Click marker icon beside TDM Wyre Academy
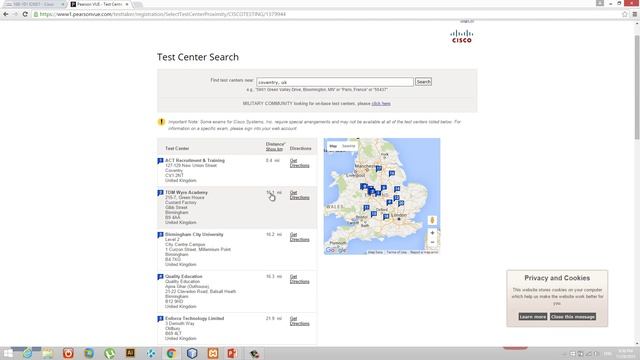Image resolution: width=640 pixels, height=360 pixels. tap(160, 193)
